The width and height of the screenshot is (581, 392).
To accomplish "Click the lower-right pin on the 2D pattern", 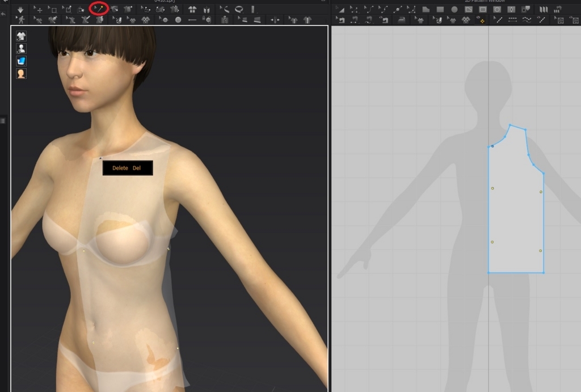I will (540, 251).
